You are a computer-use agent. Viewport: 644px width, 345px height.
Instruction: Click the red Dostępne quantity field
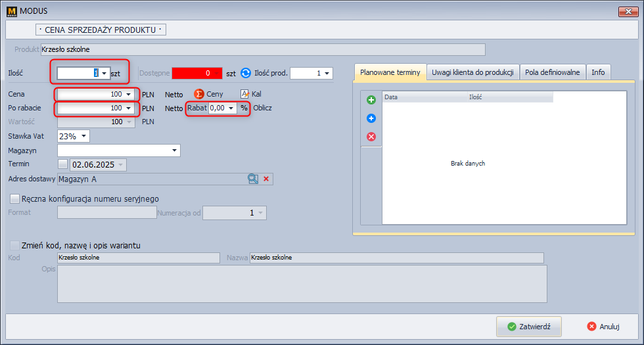197,73
